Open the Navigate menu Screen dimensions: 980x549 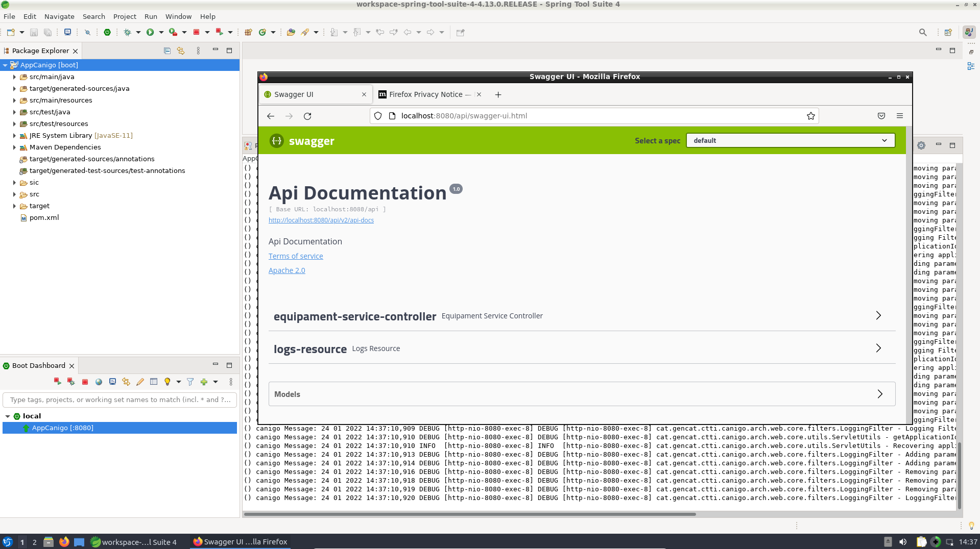coord(59,16)
